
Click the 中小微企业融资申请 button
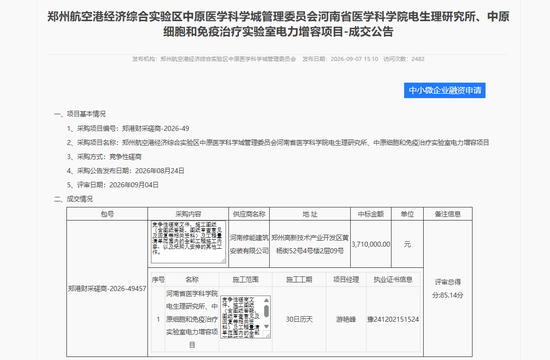444,91
